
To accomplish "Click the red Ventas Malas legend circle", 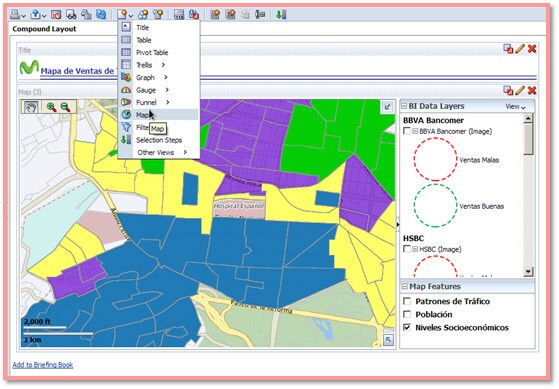I will click(435, 159).
